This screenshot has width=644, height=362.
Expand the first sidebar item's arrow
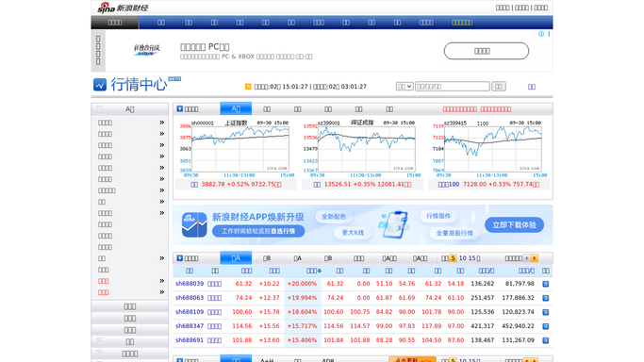162,123
